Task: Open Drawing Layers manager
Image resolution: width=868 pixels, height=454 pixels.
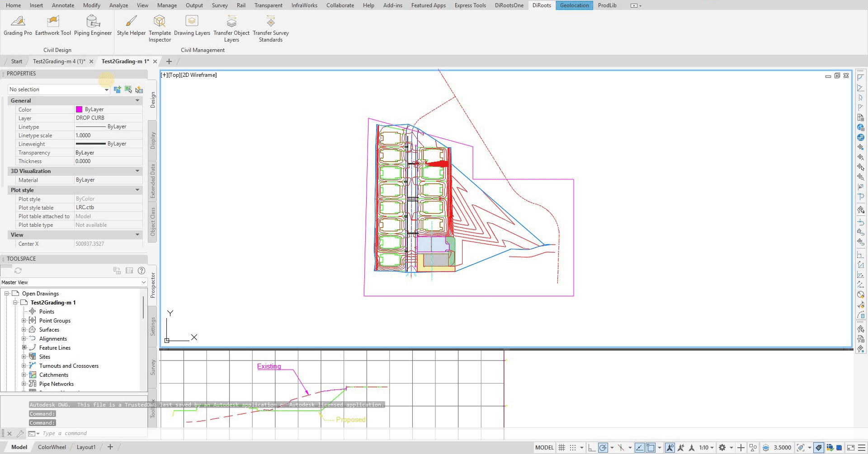Action: (x=192, y=25)
